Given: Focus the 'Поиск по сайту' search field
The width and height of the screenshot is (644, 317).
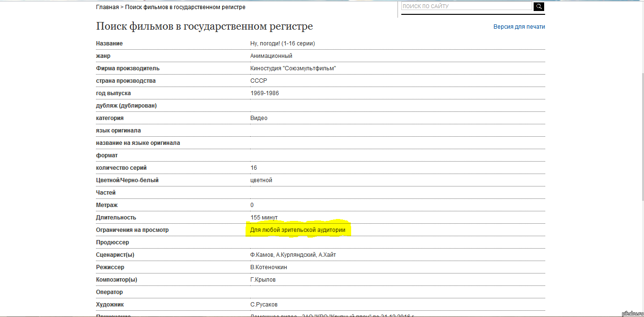Looking at the screenshot, I should click(466, 6).
